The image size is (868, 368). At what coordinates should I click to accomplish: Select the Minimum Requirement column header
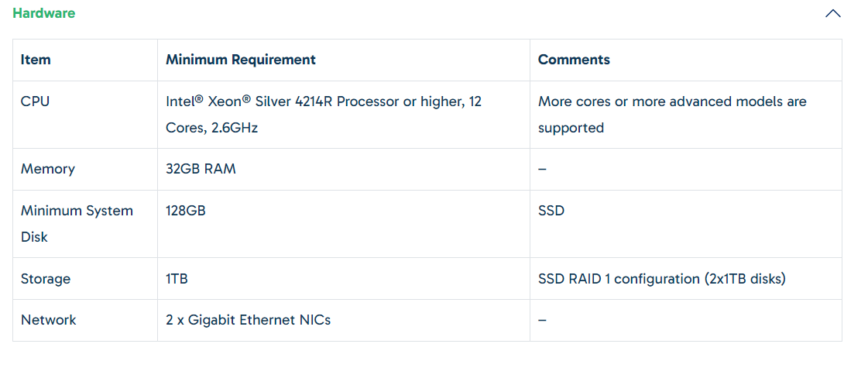[241, 60]
